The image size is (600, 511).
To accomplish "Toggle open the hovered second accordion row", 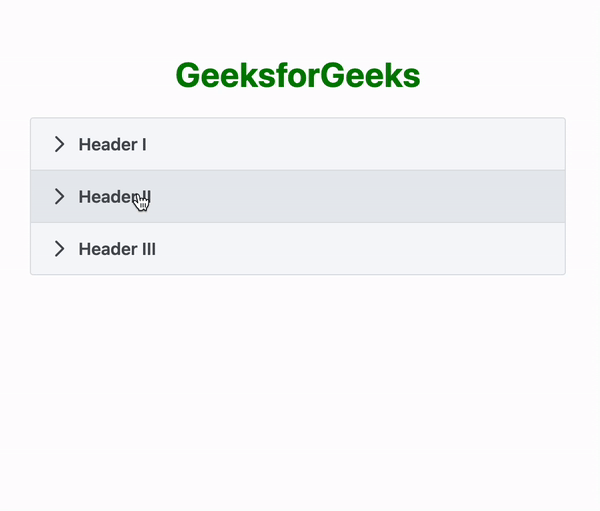I will [298, 196].
